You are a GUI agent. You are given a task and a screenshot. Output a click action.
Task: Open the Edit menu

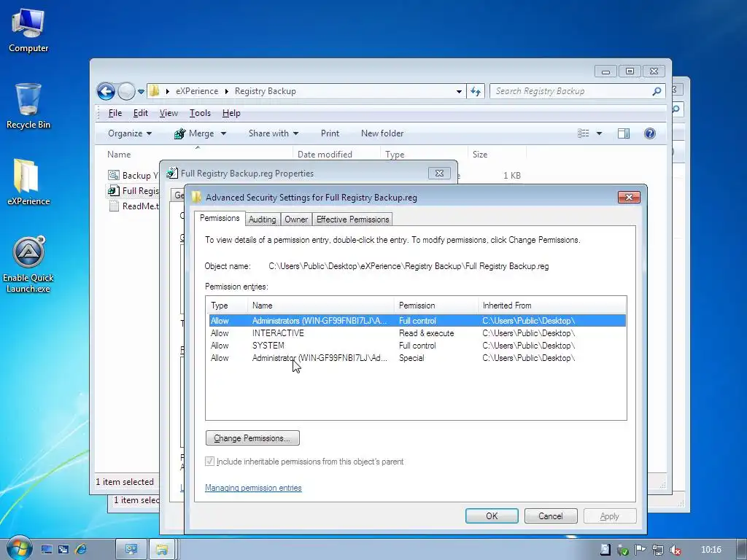(141, 113)
